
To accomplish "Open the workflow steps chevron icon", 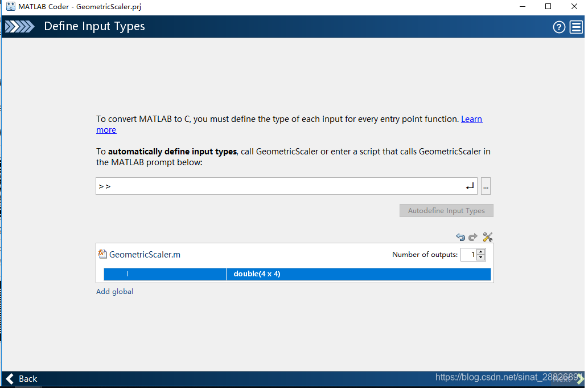I will [x=19, y=27].
